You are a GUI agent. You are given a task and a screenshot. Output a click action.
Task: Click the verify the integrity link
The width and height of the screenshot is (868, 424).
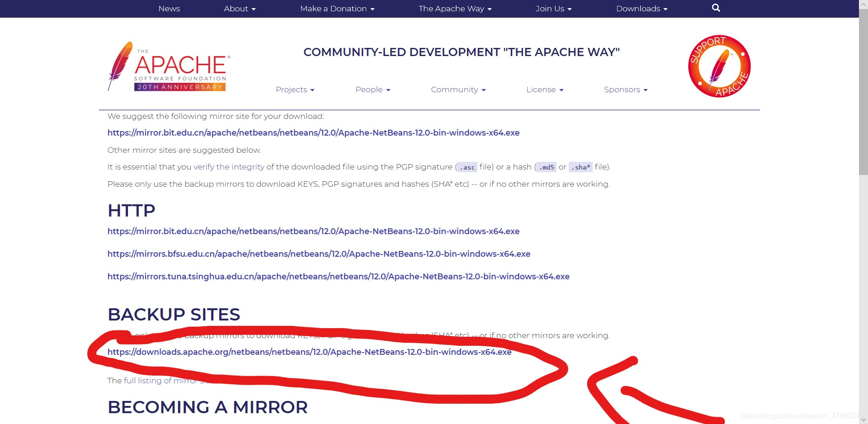pyautogui.click(x=229, y=167)
